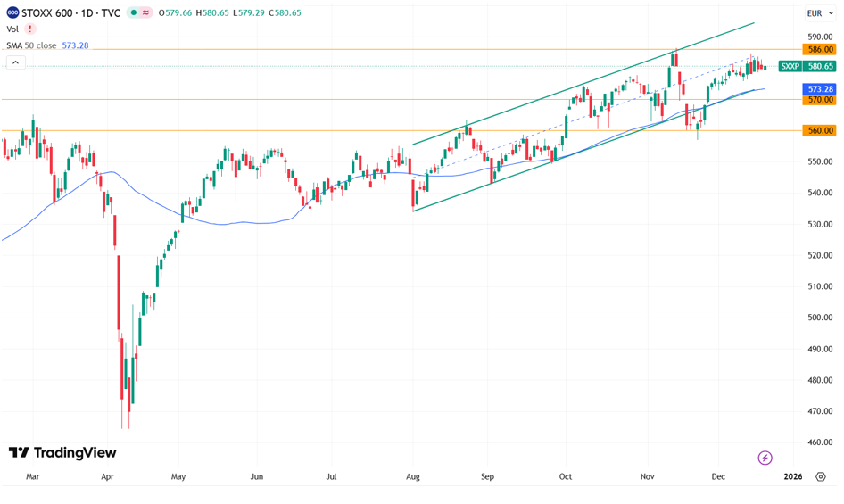Click the purple lightning go-to-realtime icon

click(765, 458)
